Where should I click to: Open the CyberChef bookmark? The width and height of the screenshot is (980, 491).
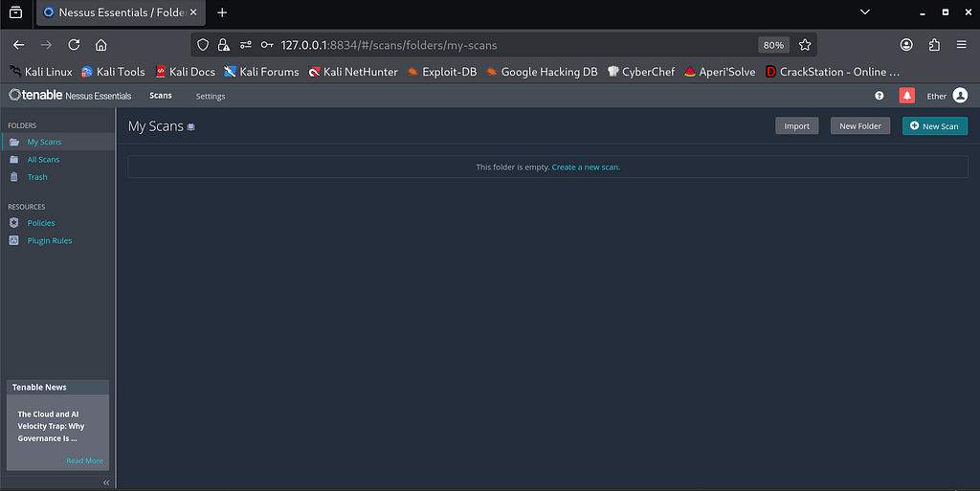(x=641, y=72)
